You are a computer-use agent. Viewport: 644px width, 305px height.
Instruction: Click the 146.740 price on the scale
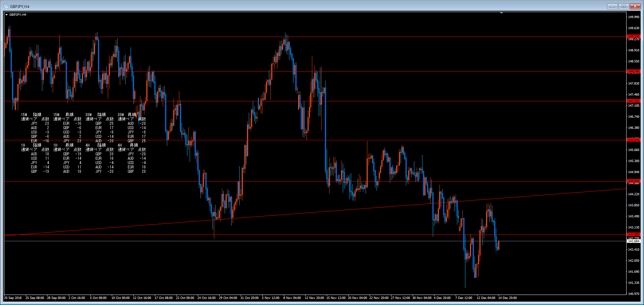click(x=634, y=117)
